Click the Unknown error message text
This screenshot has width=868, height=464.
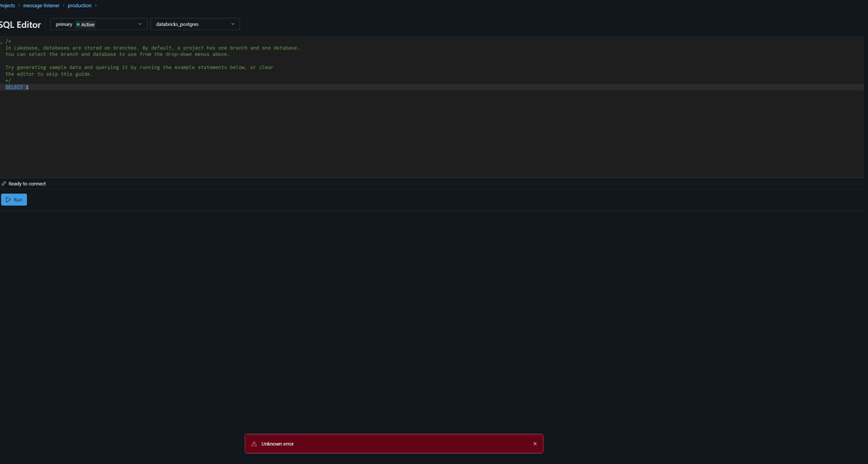[277, 444]
